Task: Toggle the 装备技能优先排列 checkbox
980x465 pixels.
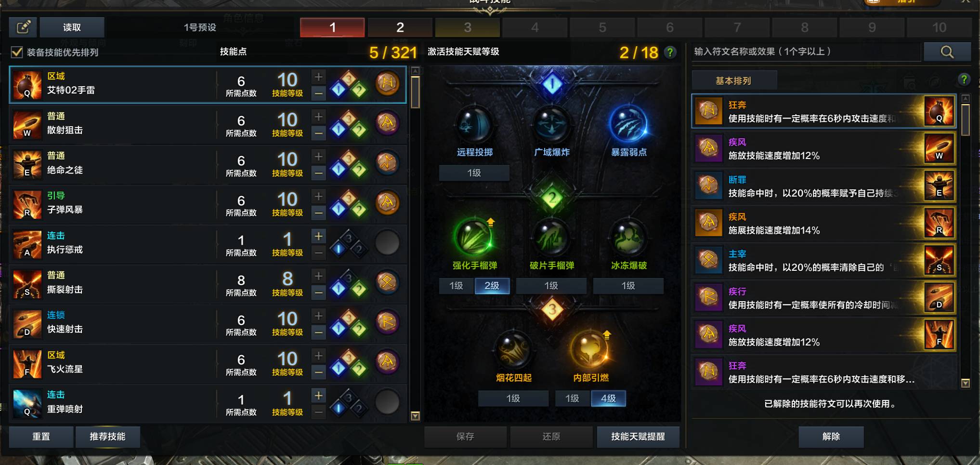Action: (17, 52)
